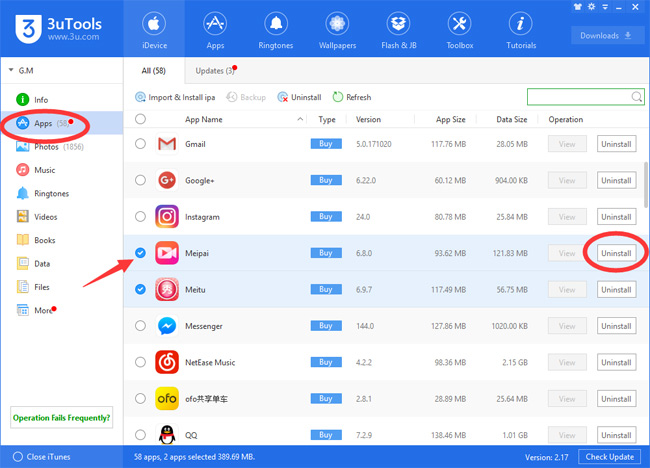The width and height of the screenshot is (650, 468).
Task: Uninstall the QQ app
Action: point(616,435)
